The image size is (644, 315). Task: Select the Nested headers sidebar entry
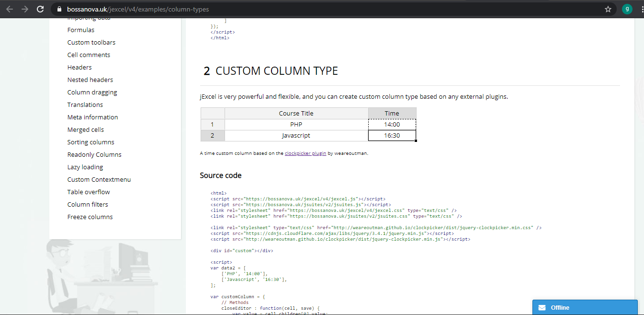click(90, 80)
